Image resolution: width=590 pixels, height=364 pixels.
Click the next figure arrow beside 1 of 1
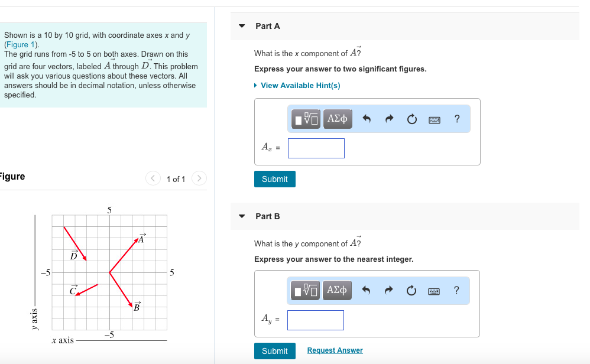point(199,178)
